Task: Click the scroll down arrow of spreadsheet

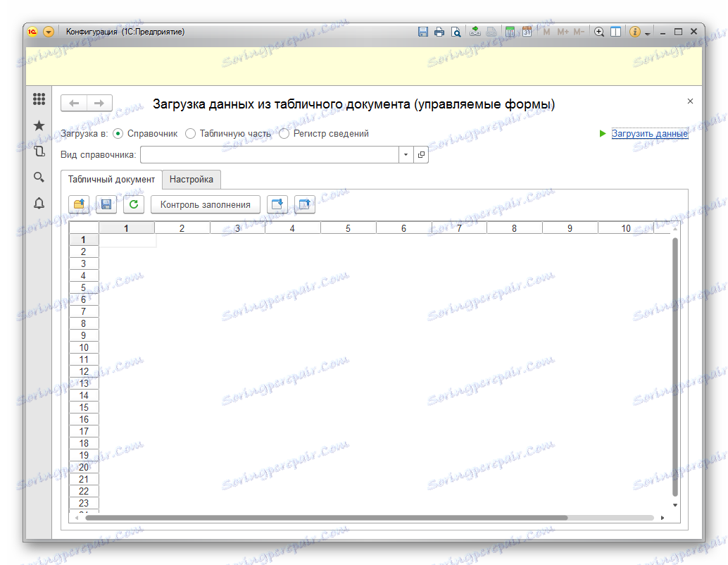Action: click(675, 505)
